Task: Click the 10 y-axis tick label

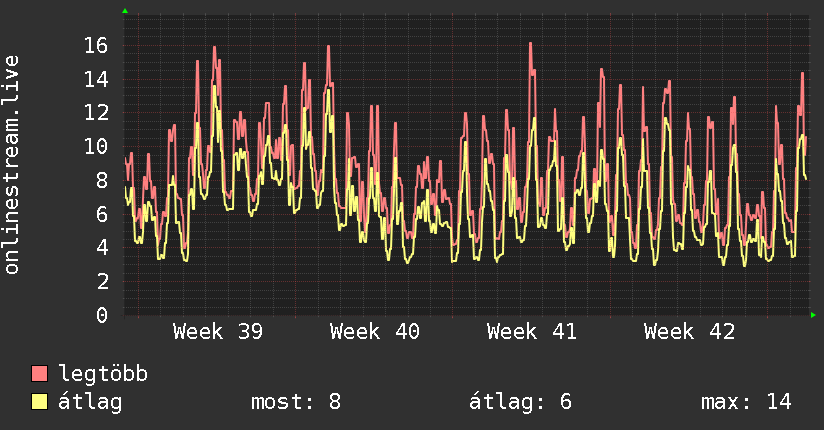Action: (x=96, y=146)
